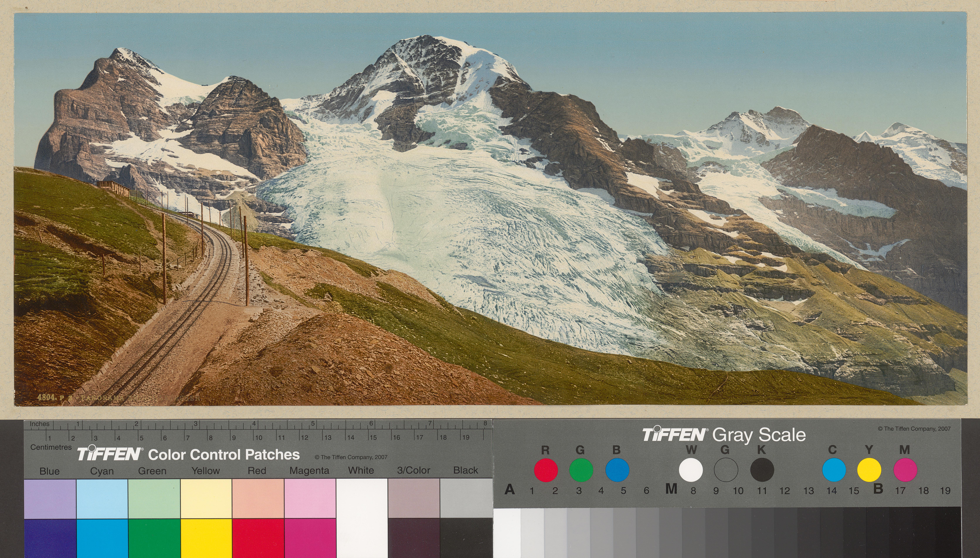Click the white W circle
Image resolution: width=980 pixels, height=558 pixels.
pos(691,470)
